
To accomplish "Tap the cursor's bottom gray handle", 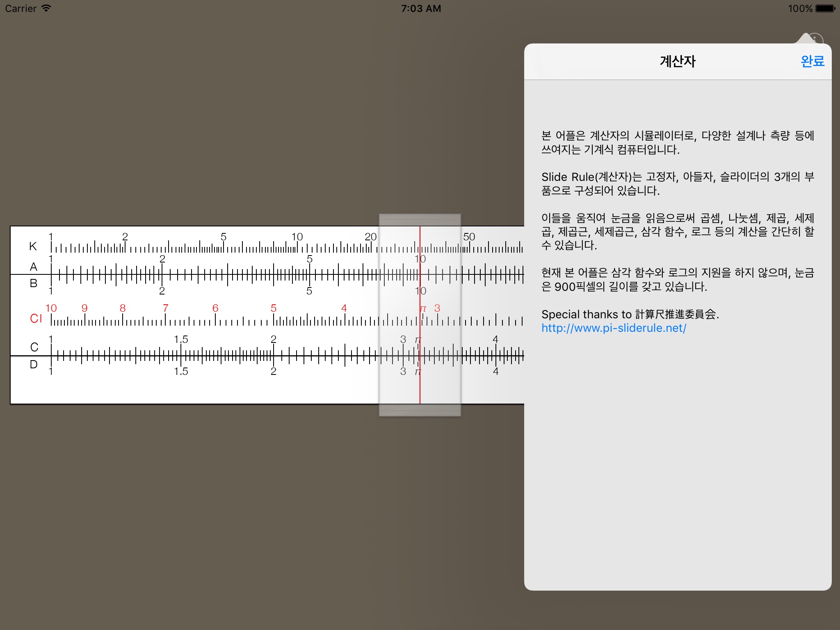I will (x=420, y=410).
